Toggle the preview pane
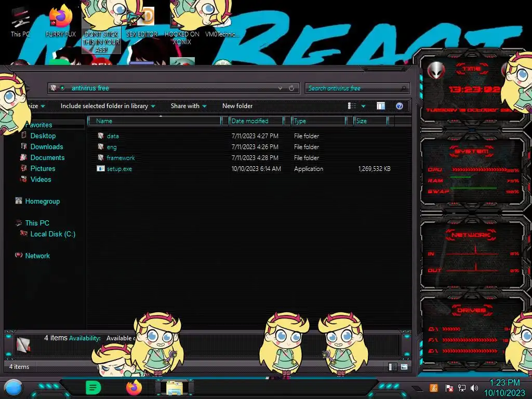The image size is (532, 399). [x=381, y=106]
